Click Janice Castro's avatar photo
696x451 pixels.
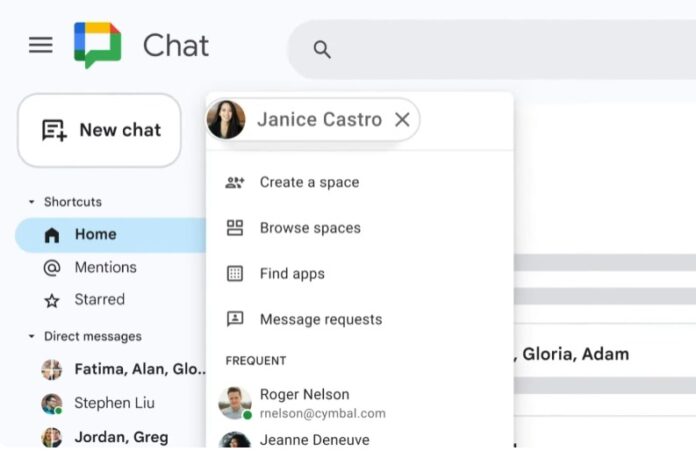click(226, 120)
